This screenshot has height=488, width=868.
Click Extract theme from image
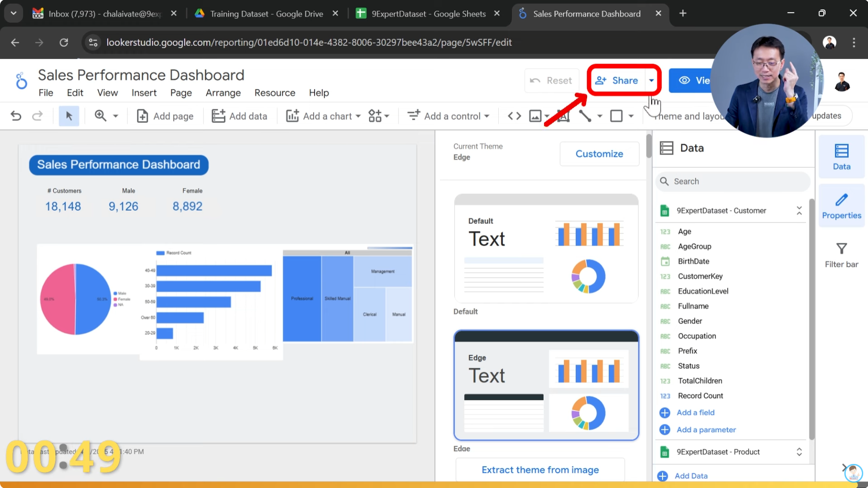pyautogui.click(x=540, y=469)
